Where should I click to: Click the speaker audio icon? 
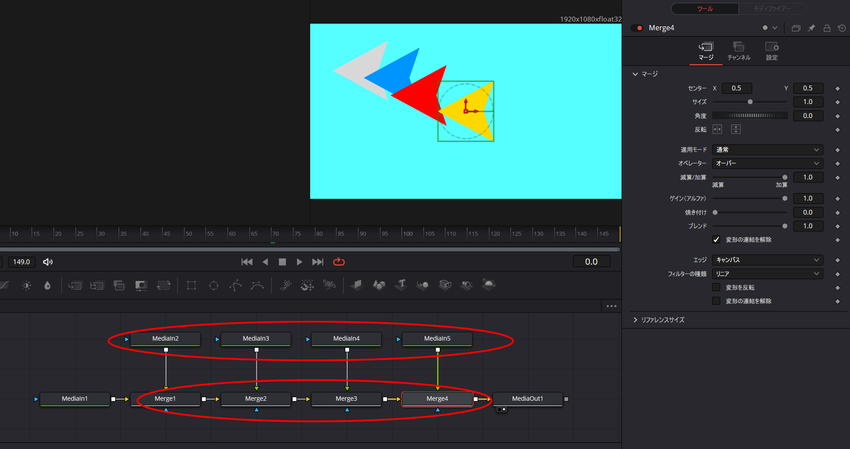pos(48,262)
